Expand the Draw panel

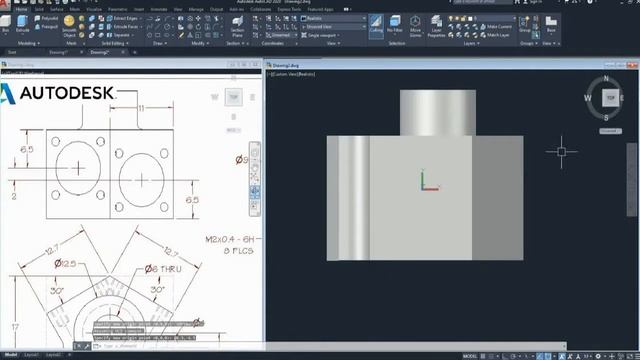160,43
